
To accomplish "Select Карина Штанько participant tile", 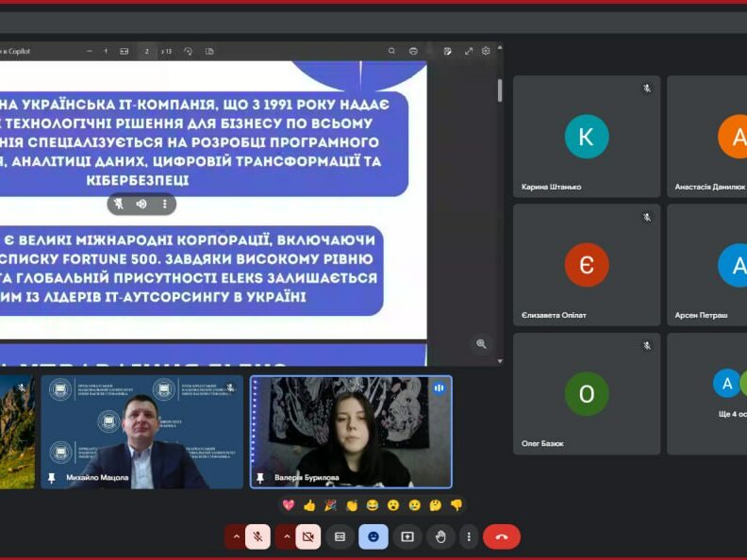I will [x=587, y=136].
